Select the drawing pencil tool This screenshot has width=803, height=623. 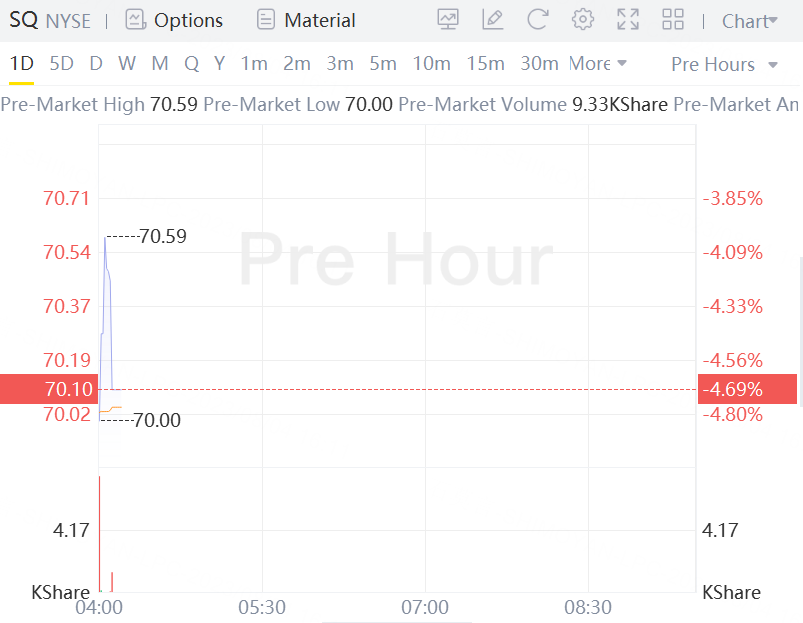click(492, 20)
